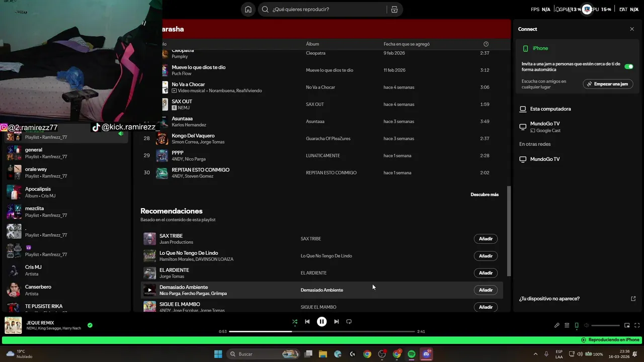
Task: Open the user profile avatar
Action: [x=587, y=9]
